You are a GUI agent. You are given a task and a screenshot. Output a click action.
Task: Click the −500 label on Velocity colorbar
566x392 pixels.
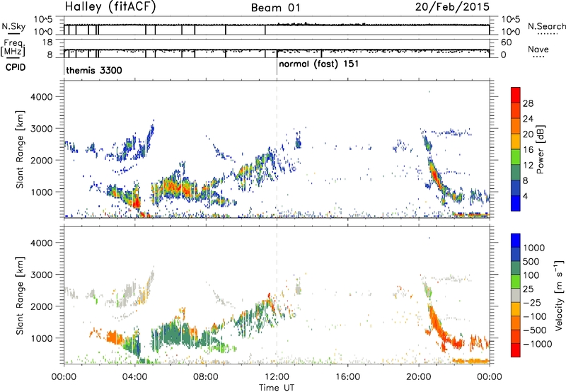(535, 330)
